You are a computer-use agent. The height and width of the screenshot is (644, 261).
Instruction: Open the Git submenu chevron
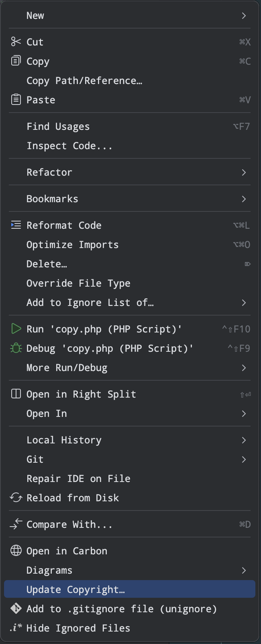244,459
